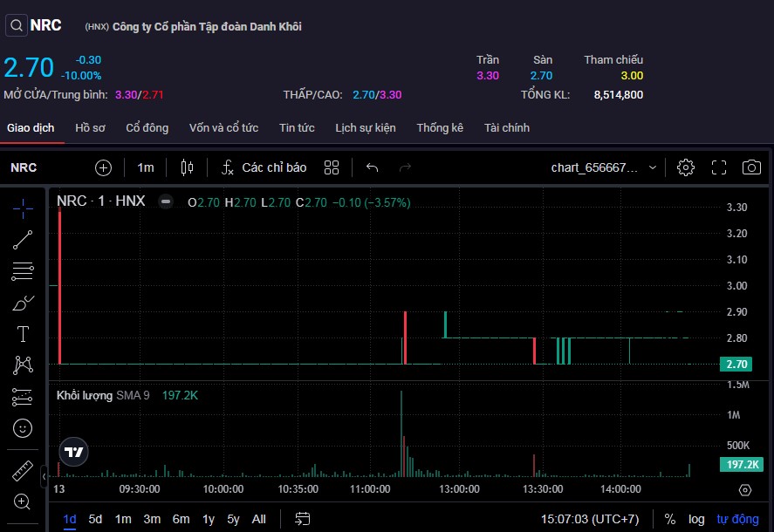The image size is (774, 532).
Task: Select the trend line drawing tool
Action: (x=23, y=240)
